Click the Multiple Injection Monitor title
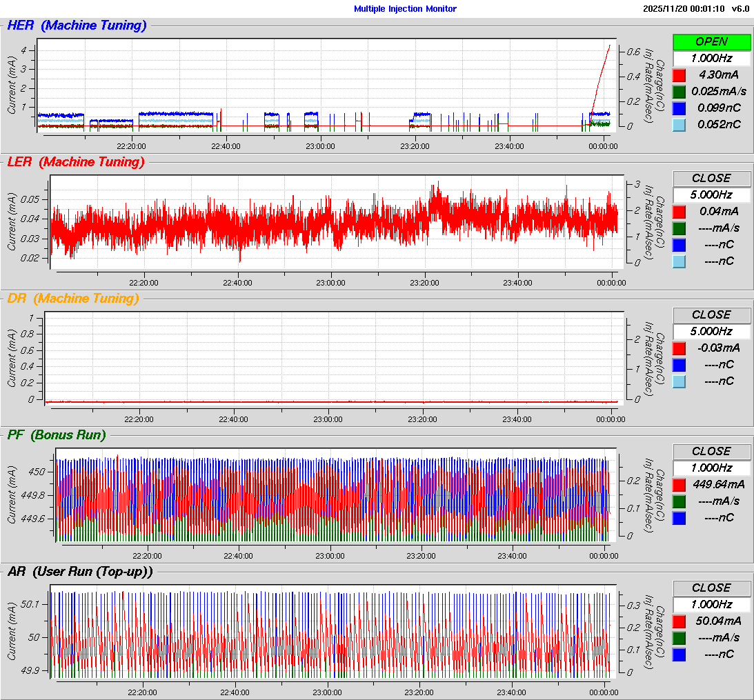The image size is (754, 700). (x=405, y=8)
